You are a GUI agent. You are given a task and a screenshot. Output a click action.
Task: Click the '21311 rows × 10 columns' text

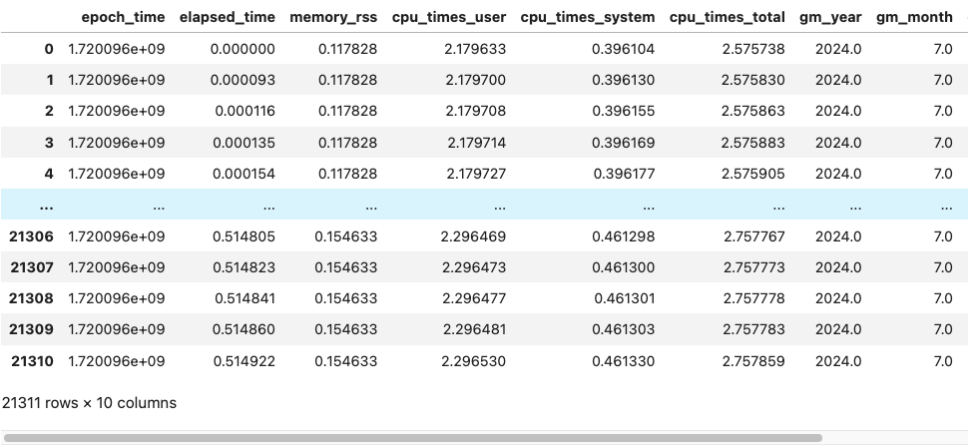(x=90, y=403)
